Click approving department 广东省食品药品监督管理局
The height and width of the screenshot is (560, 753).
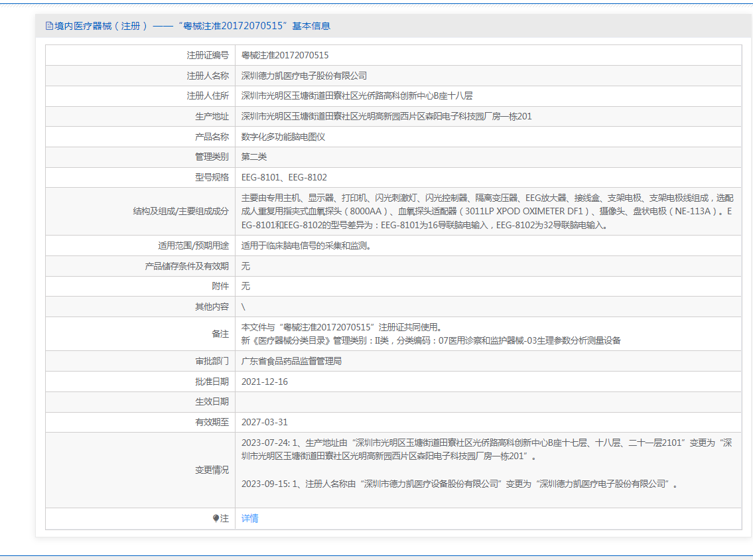click(x=291, y=361)
